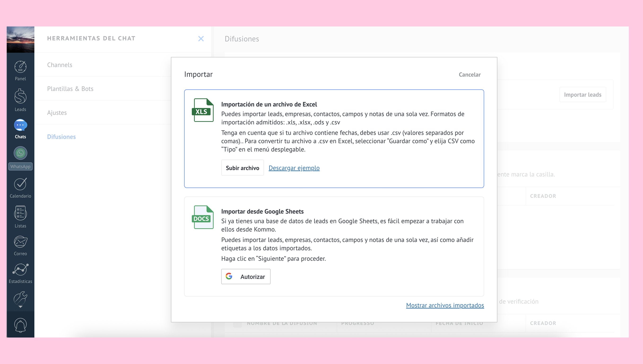This screenshot has height=364, width=643.
Task: Open the notifications bell icon
Action: (20, 325)
